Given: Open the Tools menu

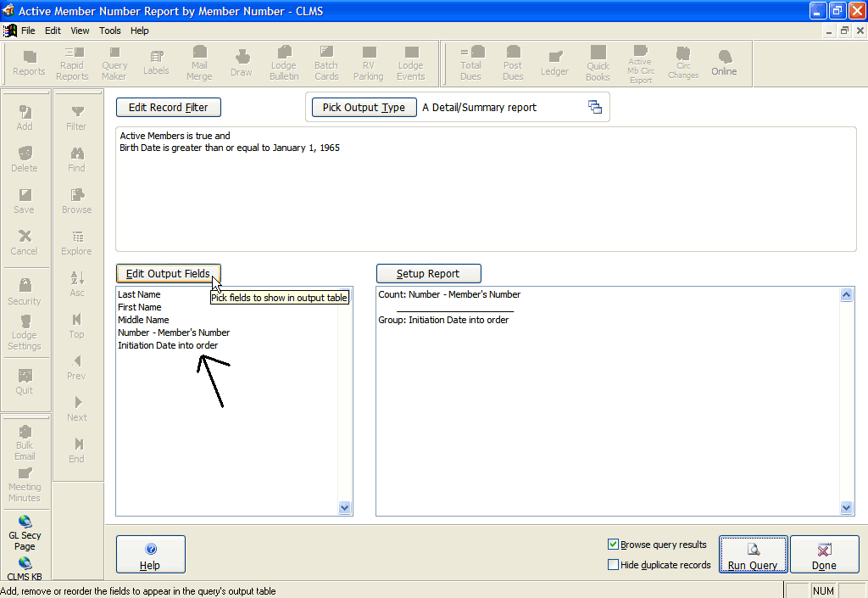Looking at the screenshot, I should click(110, 31).
